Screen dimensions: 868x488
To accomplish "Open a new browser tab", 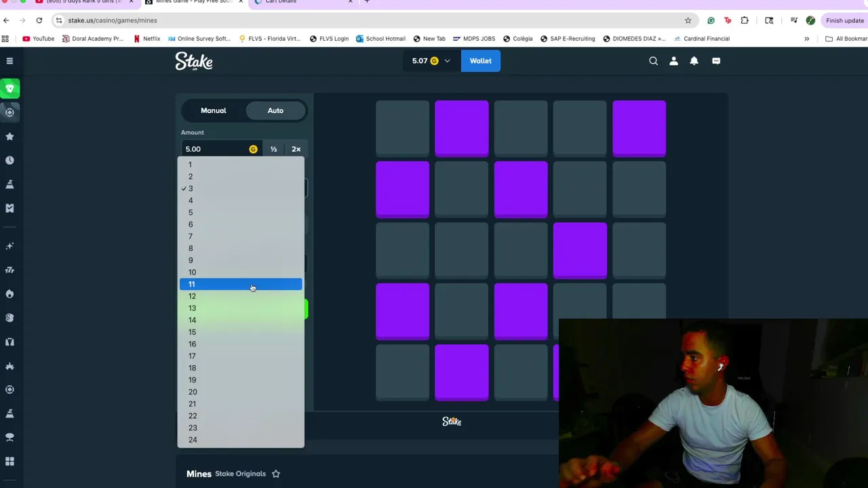I will (367, 2).
